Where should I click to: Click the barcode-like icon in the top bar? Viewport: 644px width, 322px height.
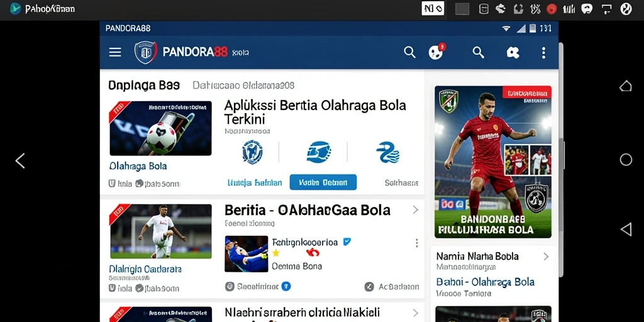coord(569,9)
